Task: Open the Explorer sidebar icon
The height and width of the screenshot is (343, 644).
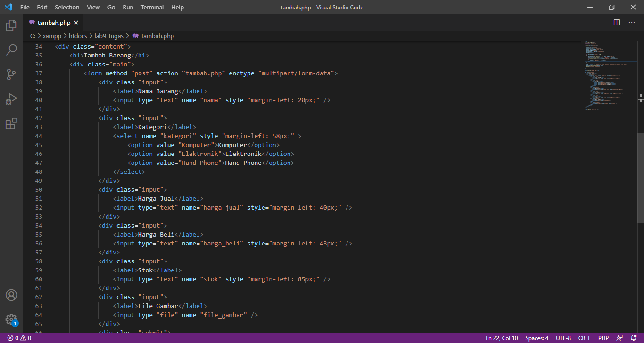Action: [x=11, y=26]
